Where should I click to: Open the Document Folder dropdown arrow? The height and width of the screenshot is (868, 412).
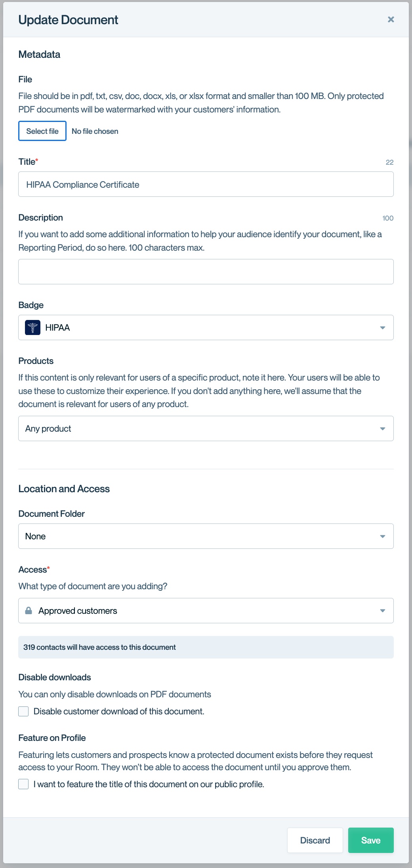coord(382,536)
